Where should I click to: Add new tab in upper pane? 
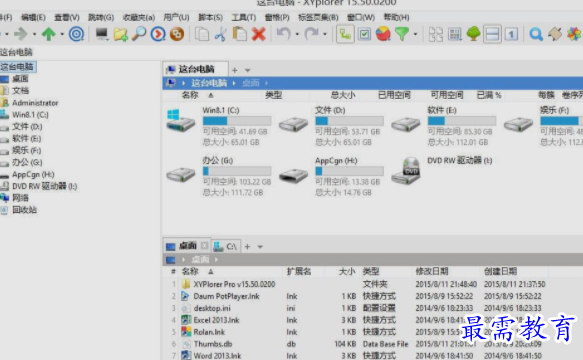coord(235,70)
